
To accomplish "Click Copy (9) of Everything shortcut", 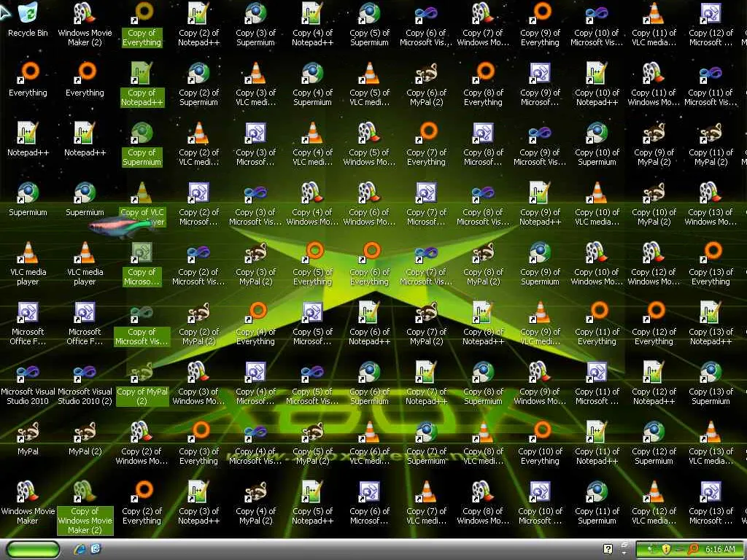I will point(540,24).
